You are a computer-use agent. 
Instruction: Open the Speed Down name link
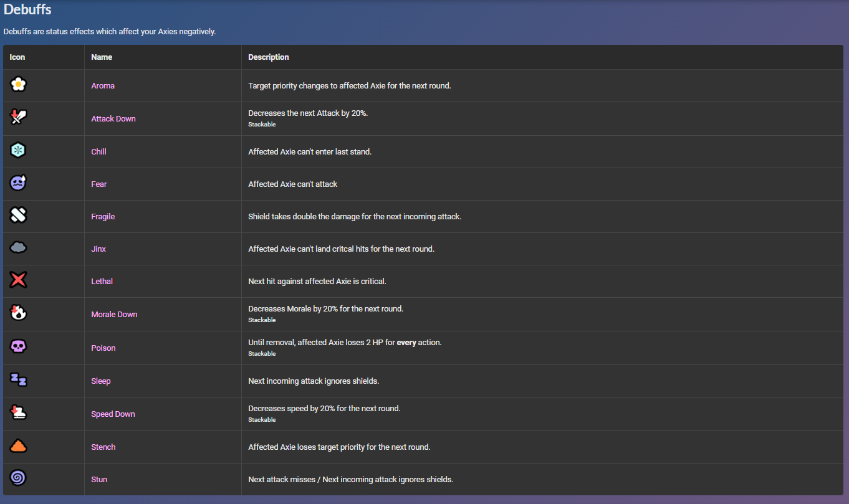(113, 414)
